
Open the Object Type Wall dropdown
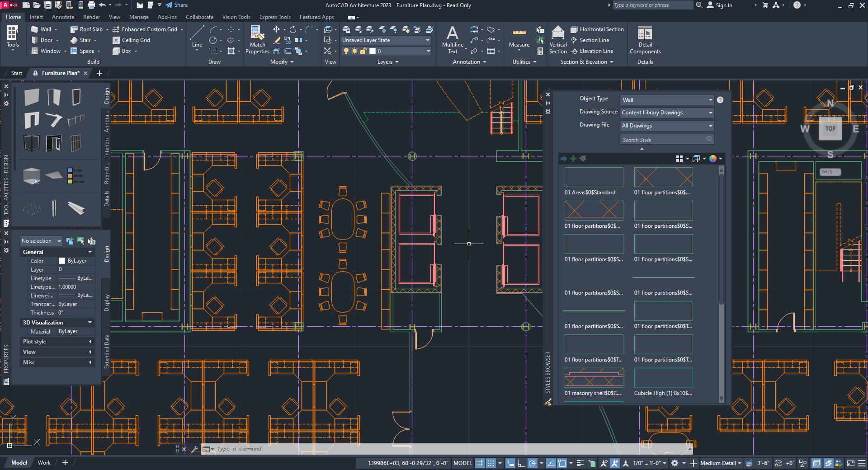(x=667, y=100)
